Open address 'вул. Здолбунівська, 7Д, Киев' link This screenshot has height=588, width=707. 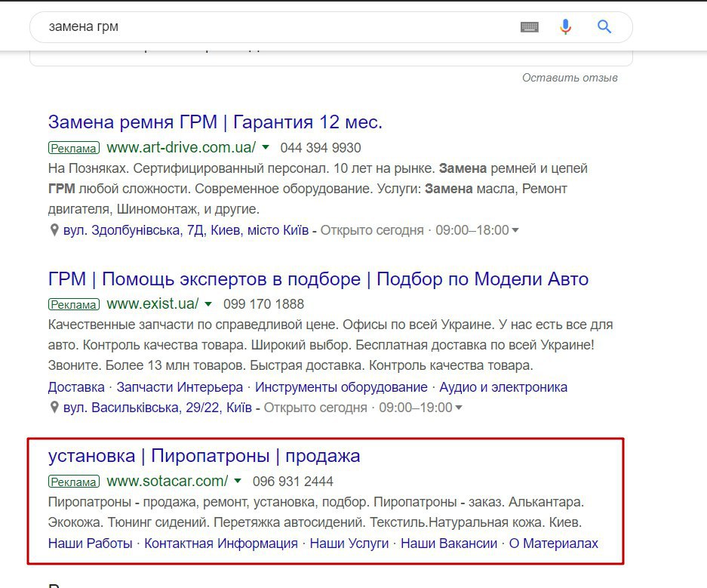point(186,230)
